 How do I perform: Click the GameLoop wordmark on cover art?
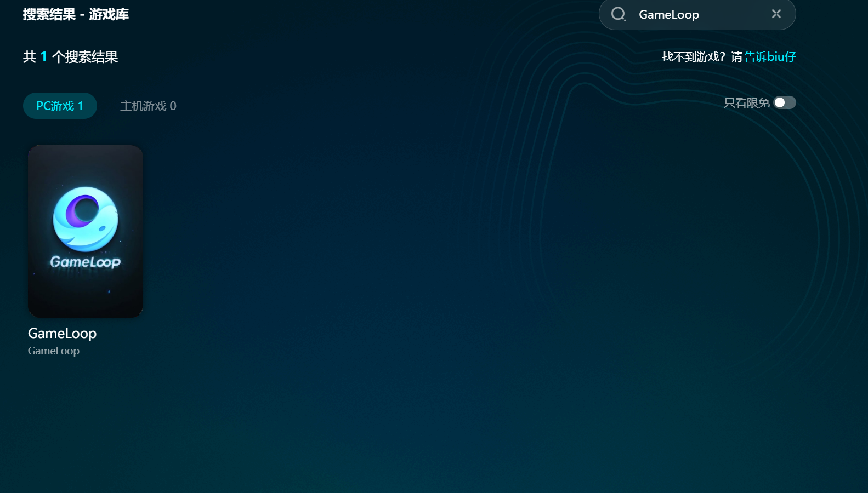86,262
